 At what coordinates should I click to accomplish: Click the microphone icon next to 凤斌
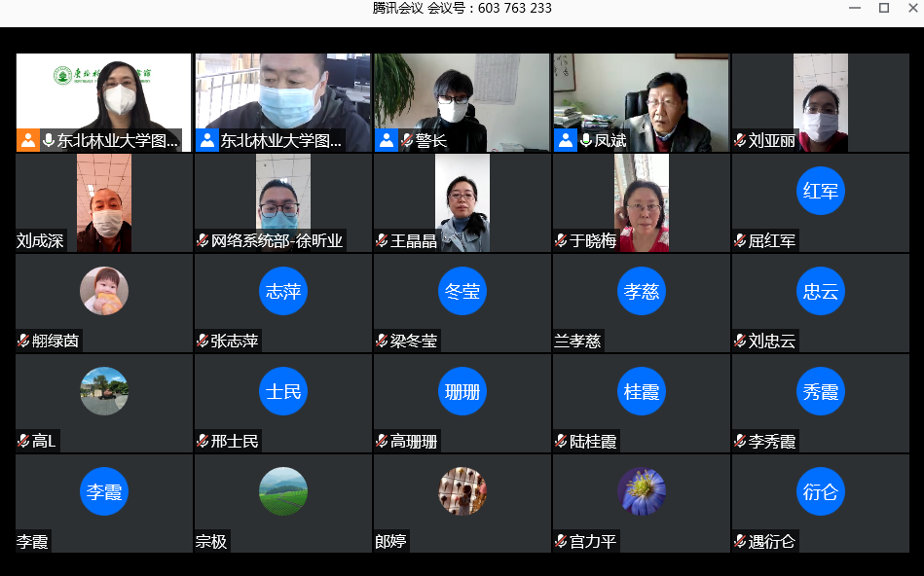point(586,140)
